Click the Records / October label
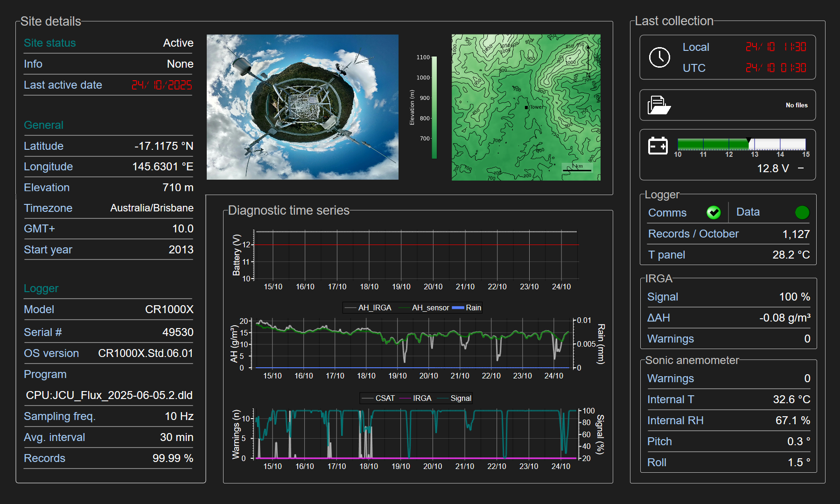This screenshot has height=504, width=840. coord(693,234)
